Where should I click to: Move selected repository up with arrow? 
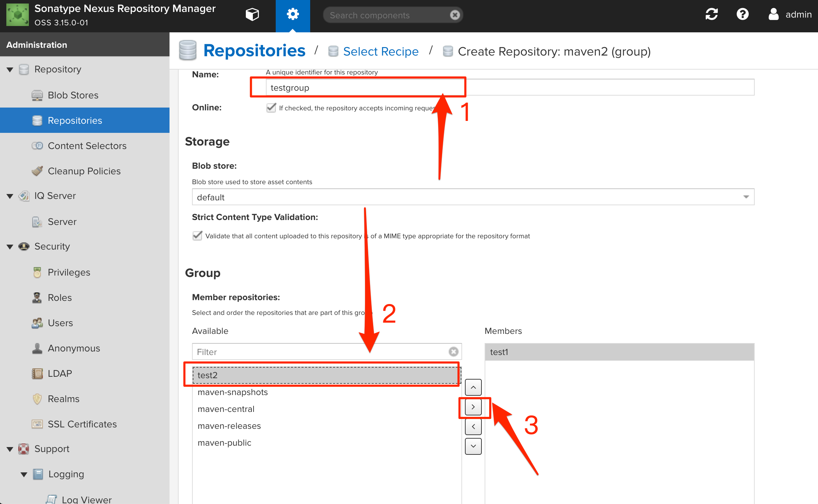click(473, 387)
